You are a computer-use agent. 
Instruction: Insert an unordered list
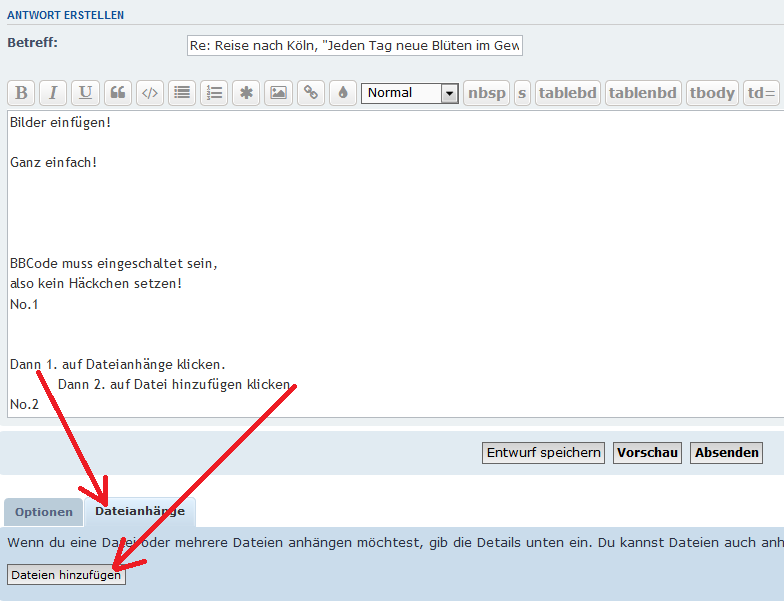pyautogui.click(x=181, y=93)
